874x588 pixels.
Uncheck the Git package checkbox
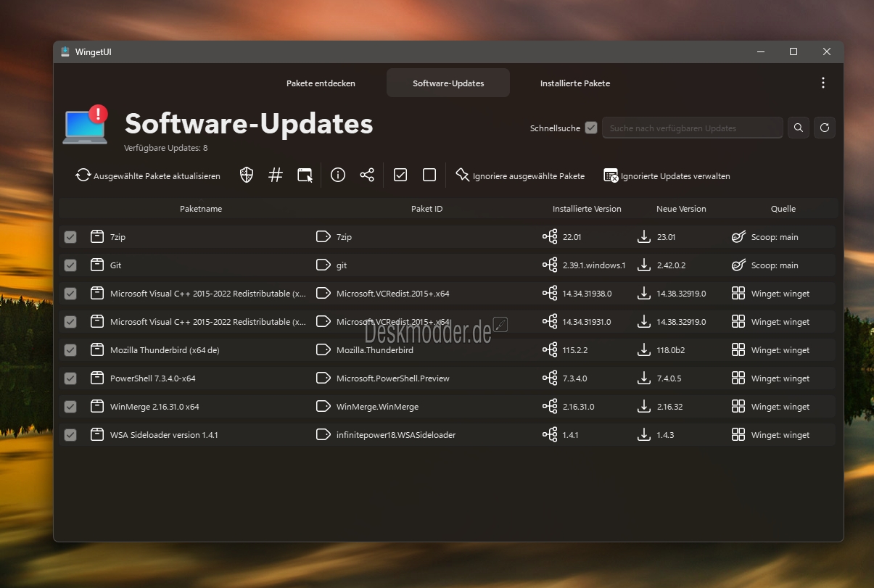(x=70, y=265)
